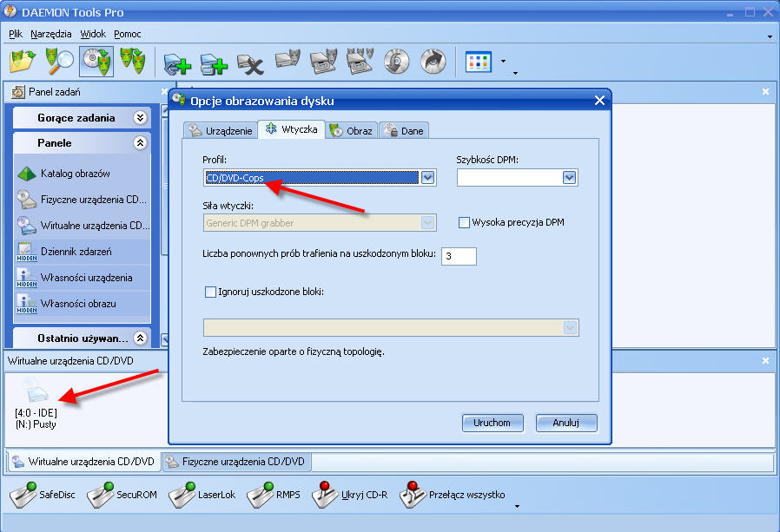Open the dropdown below Ignoruj uszkodzone bloki
The image size is (780, 532).
(570, 328)
